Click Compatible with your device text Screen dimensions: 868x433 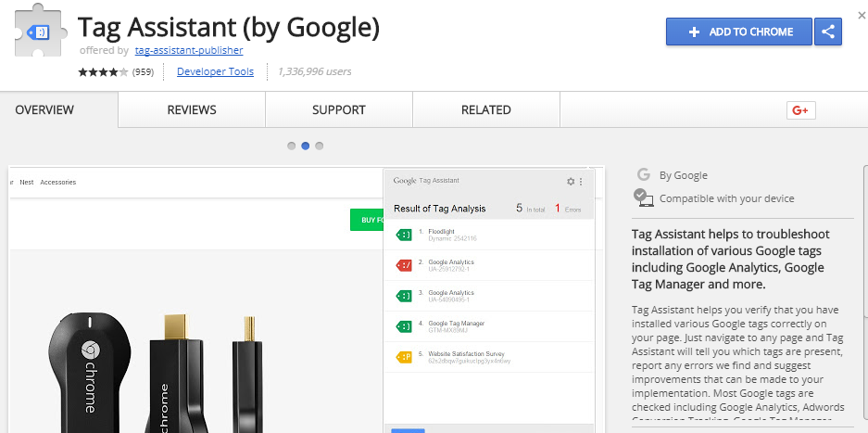tap(726, 198)
